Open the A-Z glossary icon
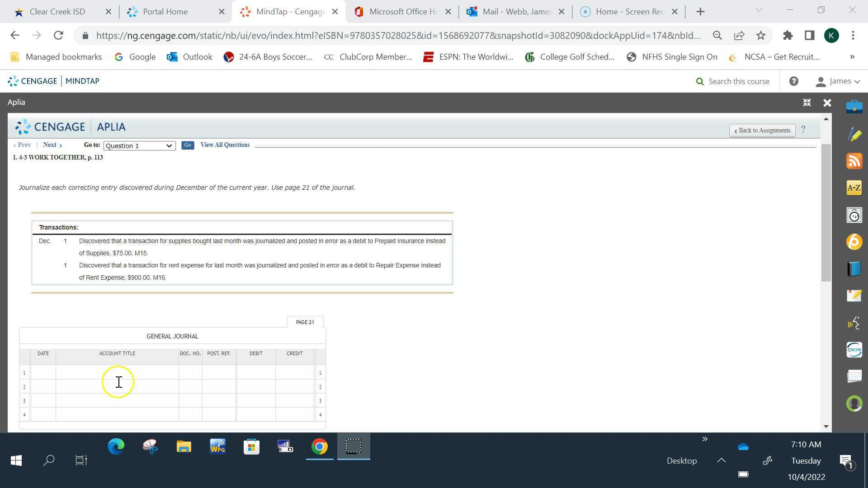The image size is (868, 488). coord(854,188)
